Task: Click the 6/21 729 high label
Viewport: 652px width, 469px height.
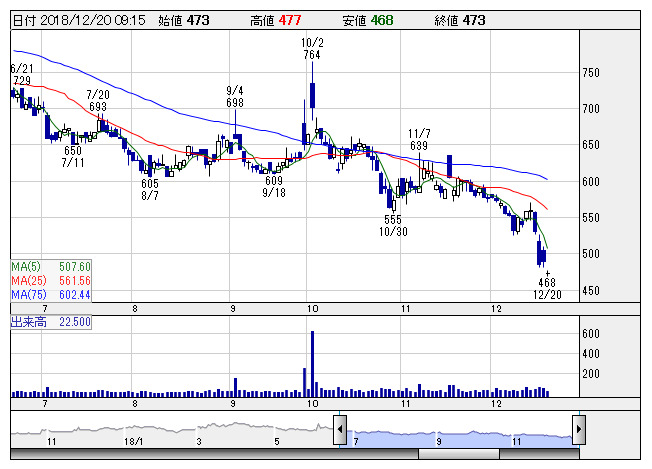Action: [x=20, y=73]
